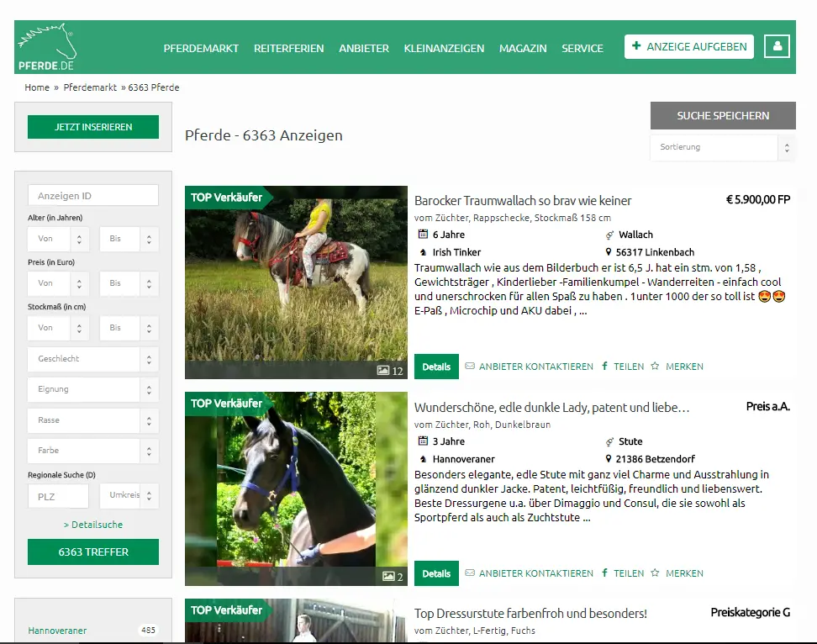This screenshot has height=644, width=817.
Task: Expand the Geschlecht filter dropdown
Action: 92,359
